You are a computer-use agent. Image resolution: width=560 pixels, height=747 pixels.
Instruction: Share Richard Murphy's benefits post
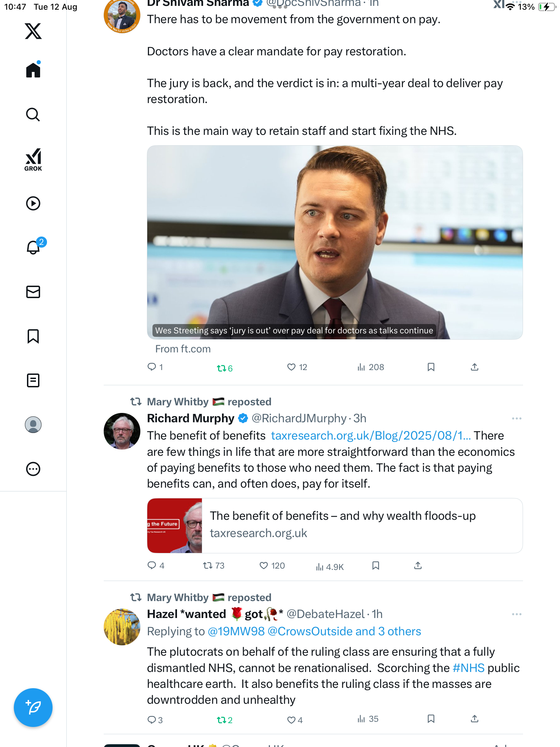[418, 565]
